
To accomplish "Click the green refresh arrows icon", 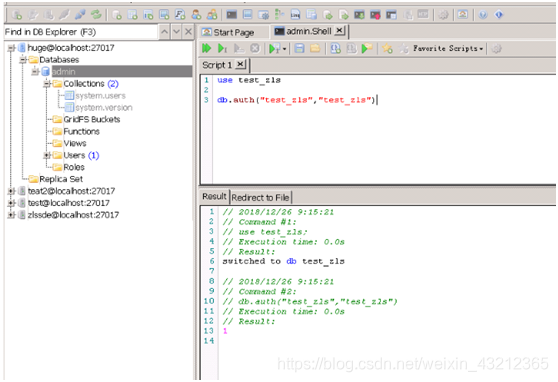I will 96,15.
